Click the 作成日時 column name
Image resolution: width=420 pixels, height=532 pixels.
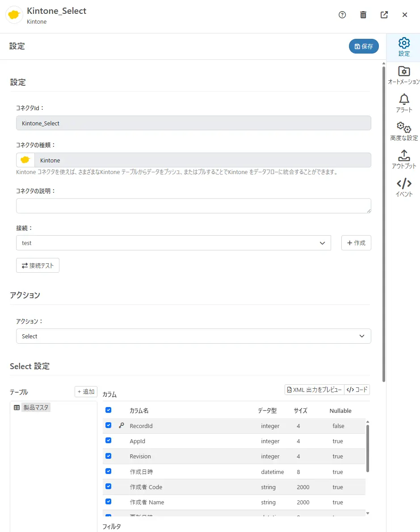coord(141,472)
